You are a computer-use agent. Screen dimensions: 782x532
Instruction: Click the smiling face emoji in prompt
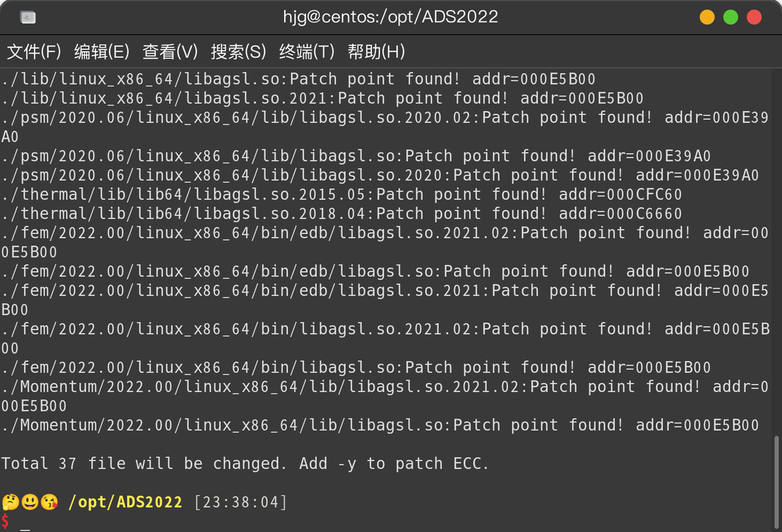30,502
